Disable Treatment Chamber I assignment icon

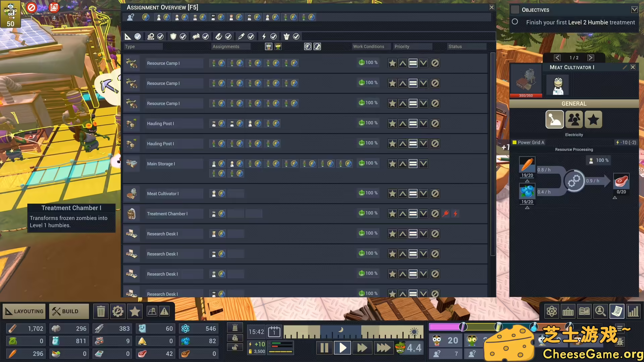pos(435,214)
